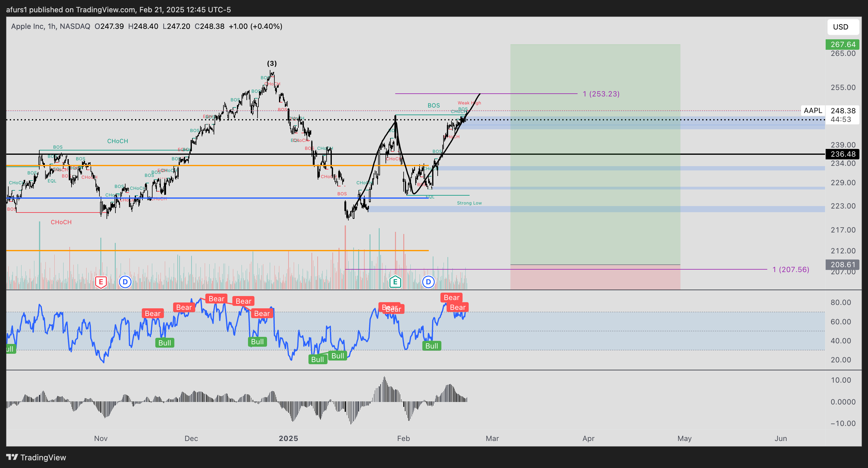Select the grey 208.61 price label
868x468 pixels.
click(842, 265)
